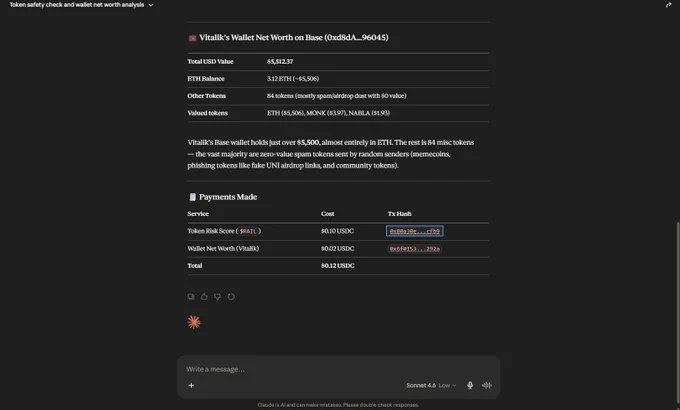
Task: Open the $RAIL risk score transaction hash link
Action: coord(415,231)
